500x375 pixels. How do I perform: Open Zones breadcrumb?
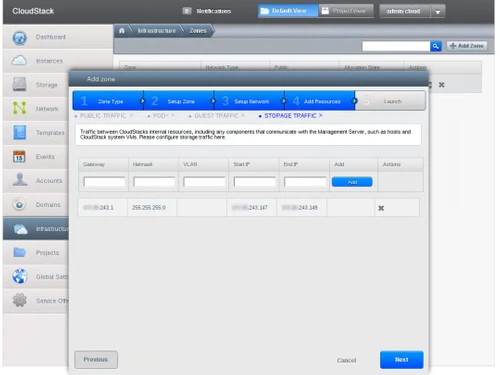point(198,31)
